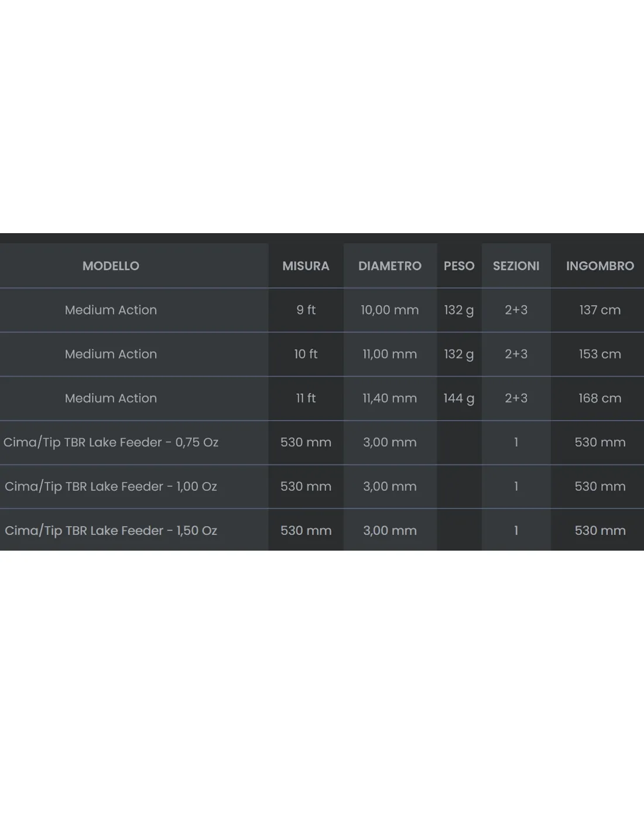
Task: Select the 168 cm ingombro cell
Action: click(x=600, y=398)
